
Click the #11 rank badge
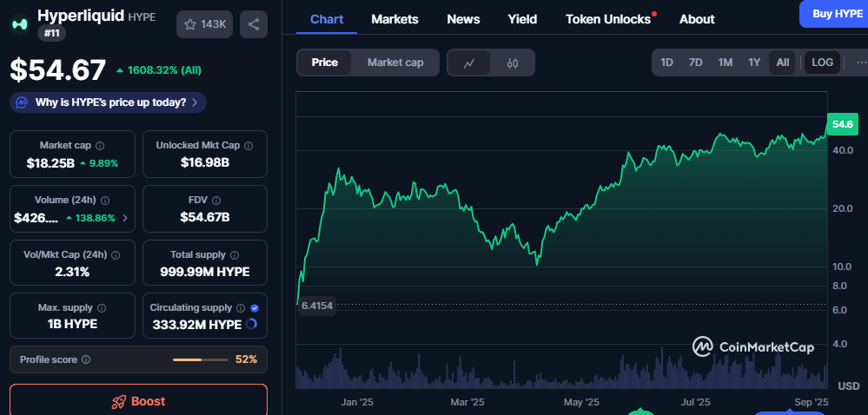[x=52, y=33]
